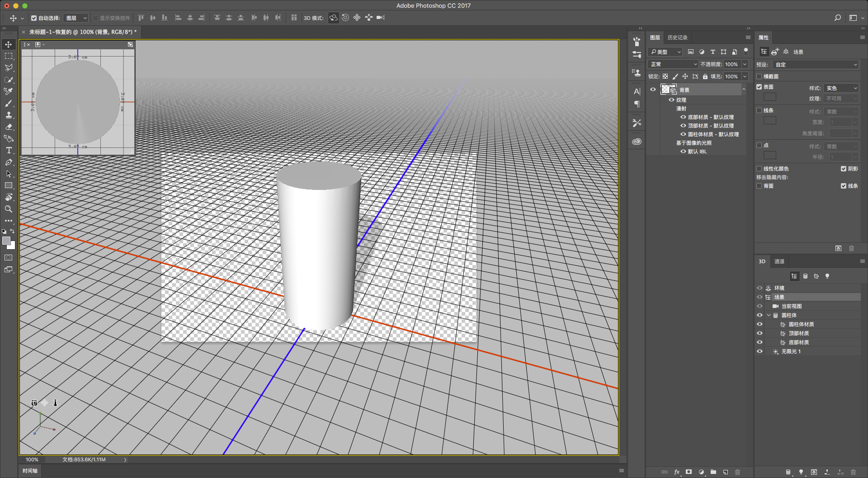Select the Rectangular Marquee tool
The image size is (868, 478).
(9, 56)
